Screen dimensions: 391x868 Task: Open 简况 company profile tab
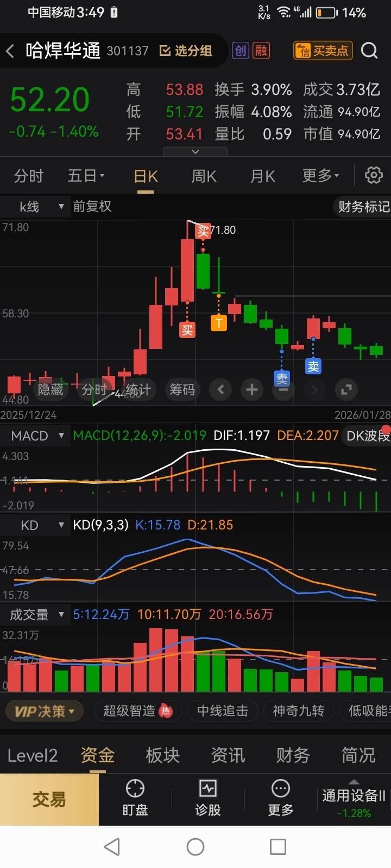(x=358, y=755)
